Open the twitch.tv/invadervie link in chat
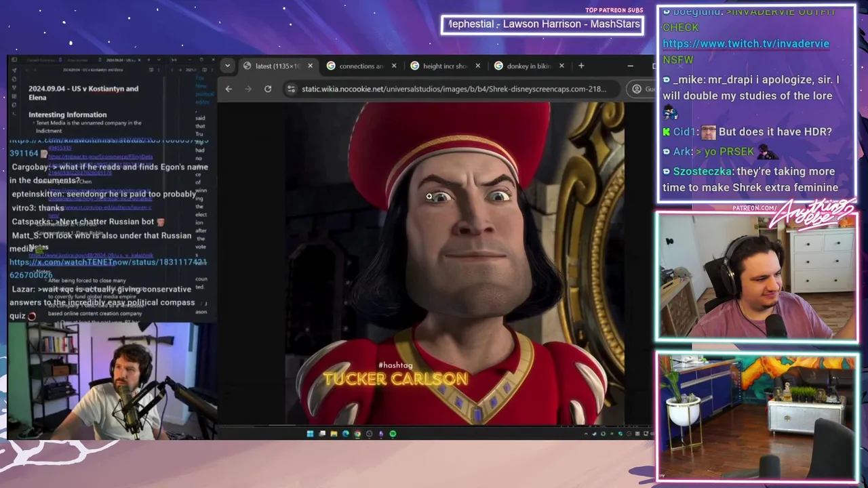 pyautogui.click(x=746, y=43)
